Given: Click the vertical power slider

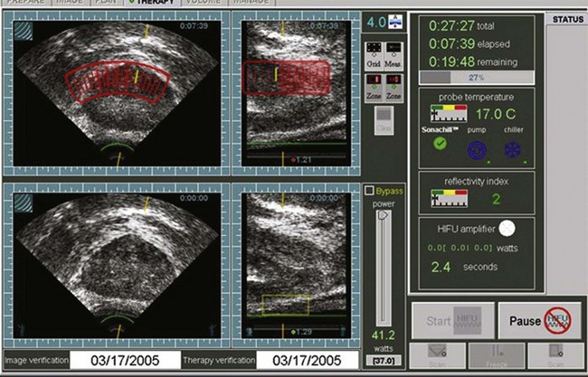Looking at the screenshot, I should click(382, 262).
